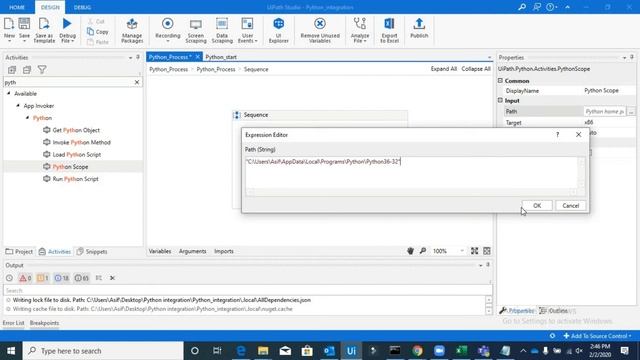Open Add To Source Control menu
This screenshot has height=360, width=640.
click(598, 336)
